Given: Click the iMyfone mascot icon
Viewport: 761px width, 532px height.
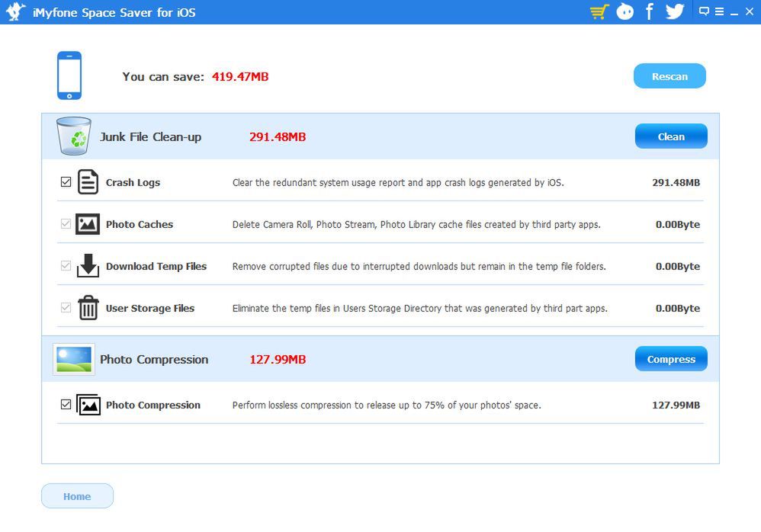Looking at the screenshot, I should (x=625, y=11).
